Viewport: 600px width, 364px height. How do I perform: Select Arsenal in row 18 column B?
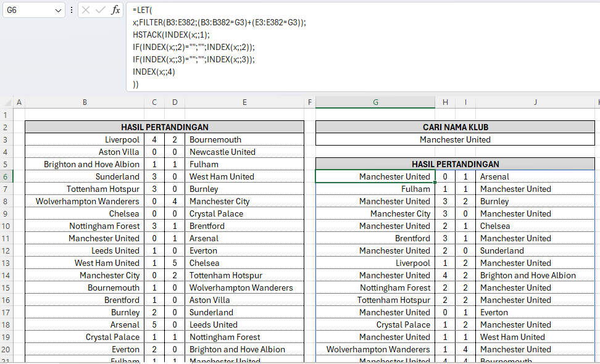point(85,325)
